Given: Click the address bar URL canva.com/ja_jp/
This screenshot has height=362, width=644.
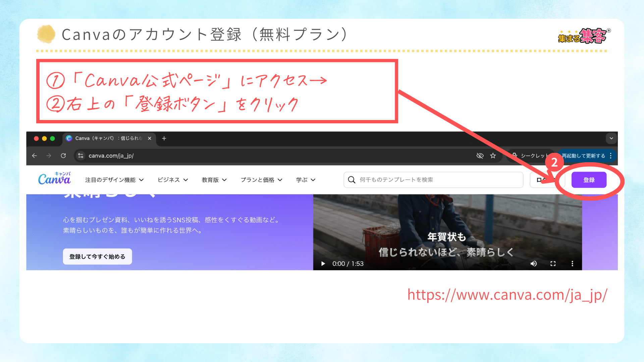Looking at the screenshot, I should pos(111,156).
